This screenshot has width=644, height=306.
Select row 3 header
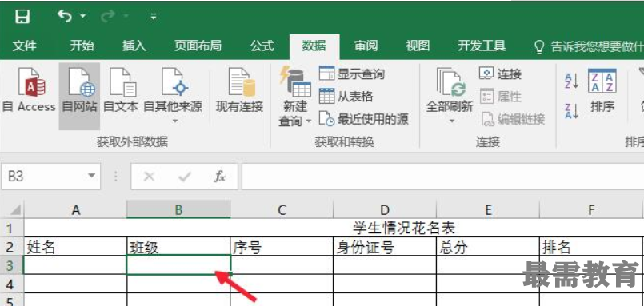(x=12, y=265)
